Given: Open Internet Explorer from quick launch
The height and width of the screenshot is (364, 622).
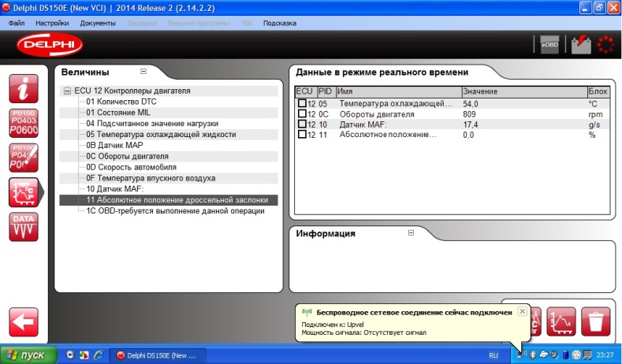Looking at the screenshot, I should [x=98, y=355].
